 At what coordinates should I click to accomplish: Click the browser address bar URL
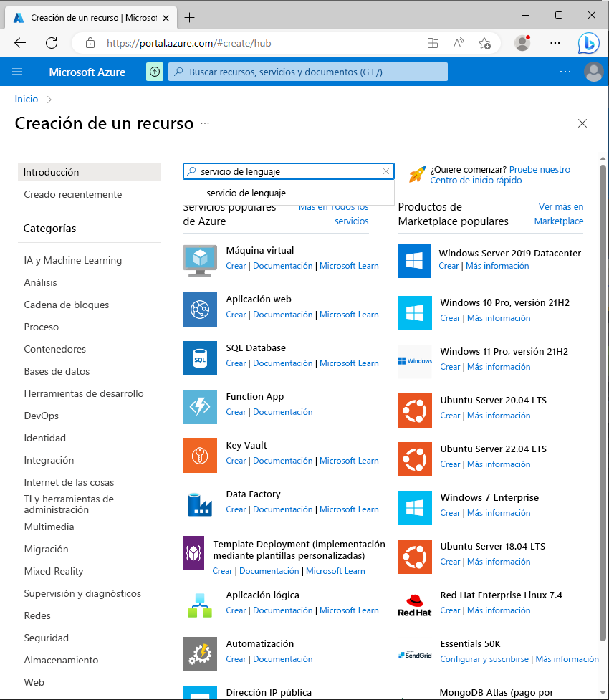coord(188,43)
